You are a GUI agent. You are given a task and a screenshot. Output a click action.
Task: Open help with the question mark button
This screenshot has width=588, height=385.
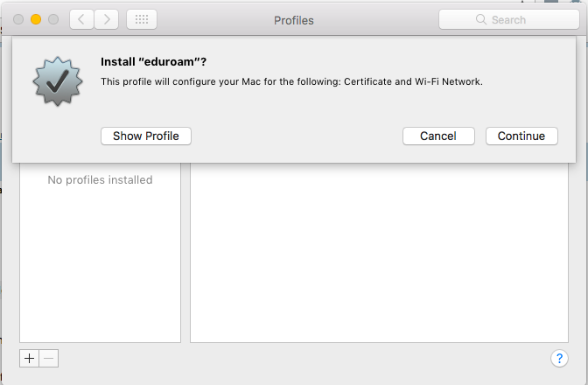[560, 358]
